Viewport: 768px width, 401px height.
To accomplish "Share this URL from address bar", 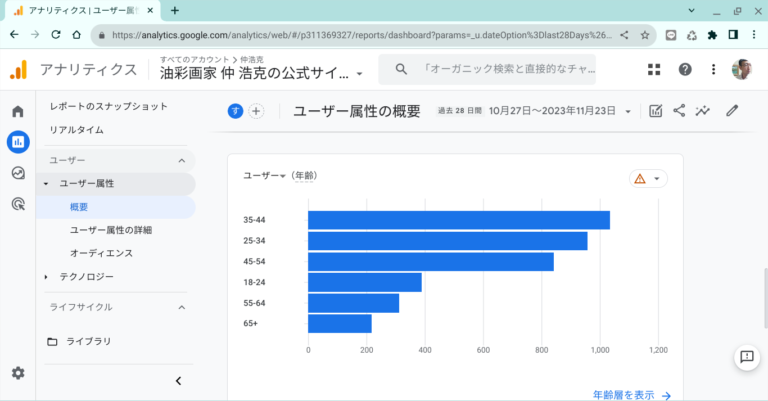I will 624,35.
